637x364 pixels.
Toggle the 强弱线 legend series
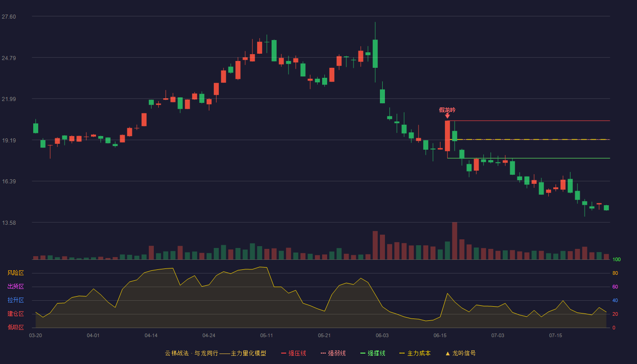click(333, 353)
